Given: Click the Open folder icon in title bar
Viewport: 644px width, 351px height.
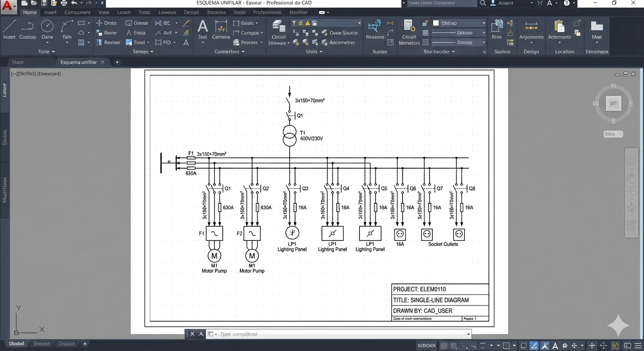Looking at the screenshot, I should 34,3.
